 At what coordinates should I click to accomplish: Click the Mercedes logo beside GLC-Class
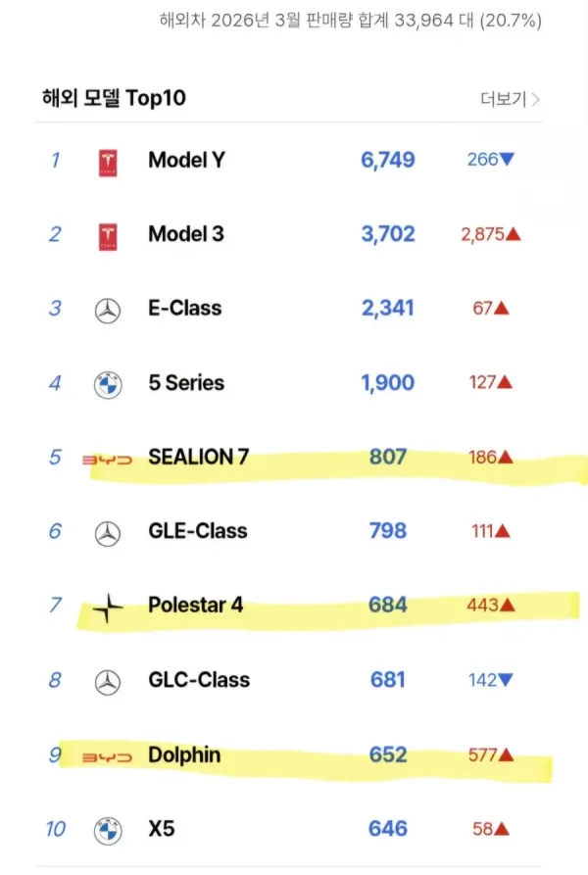pos(108,682)
